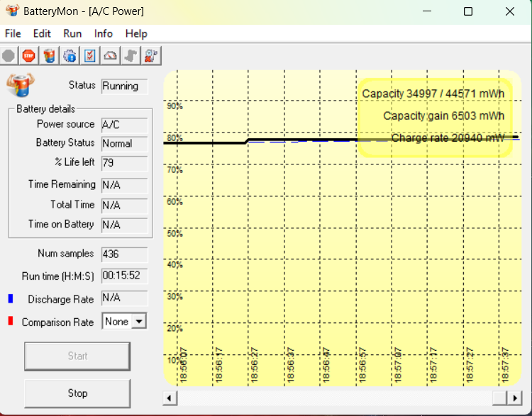
Task: Click the 18:57:37 time axis label
Action: 505,365
